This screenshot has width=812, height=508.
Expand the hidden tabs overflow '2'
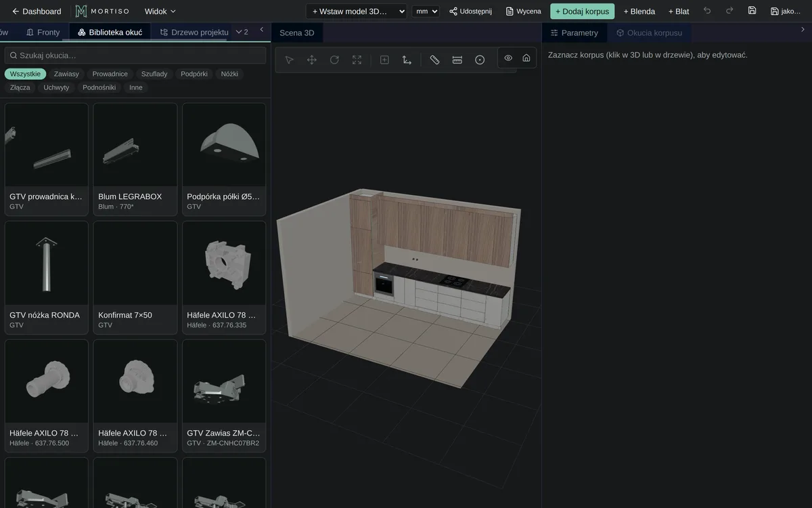click(x=242, y=32)
